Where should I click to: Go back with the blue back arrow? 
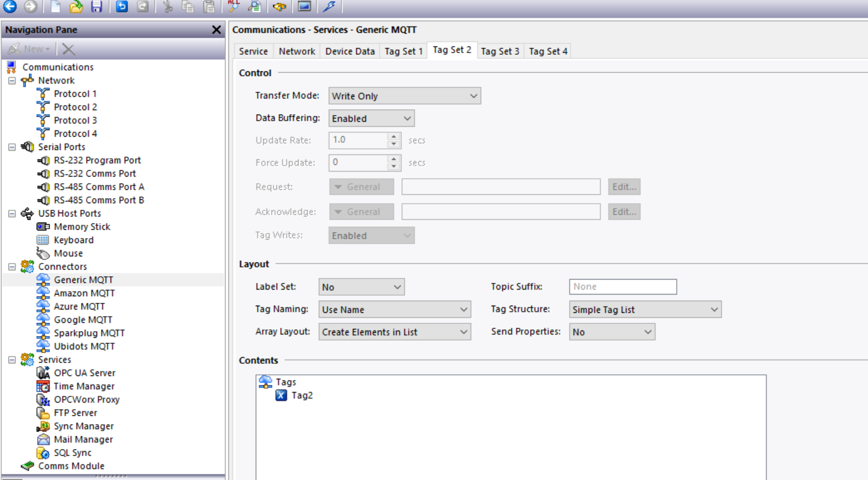10,6
